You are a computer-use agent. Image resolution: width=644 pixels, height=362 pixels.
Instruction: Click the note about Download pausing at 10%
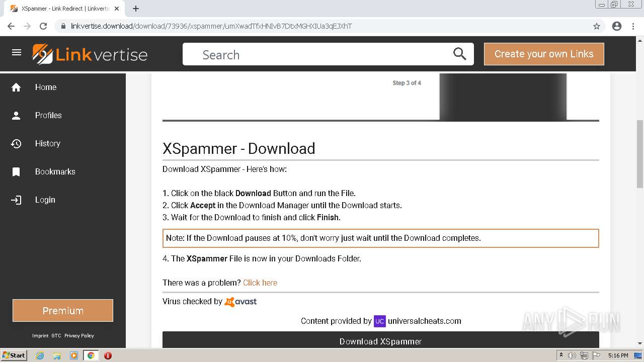[381, 238]
